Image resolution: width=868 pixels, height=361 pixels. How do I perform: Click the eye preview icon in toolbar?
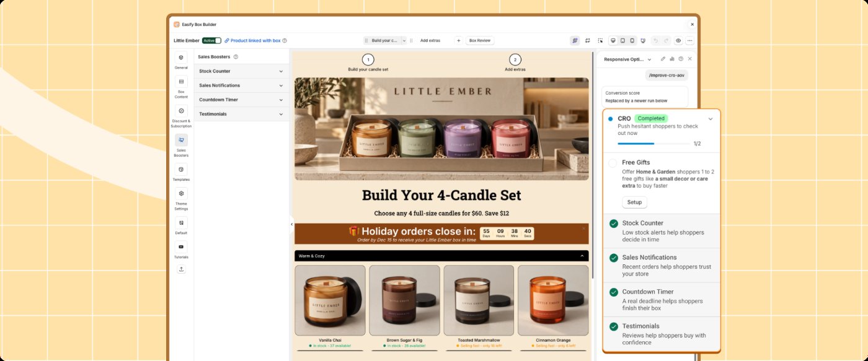coord(678,40)
